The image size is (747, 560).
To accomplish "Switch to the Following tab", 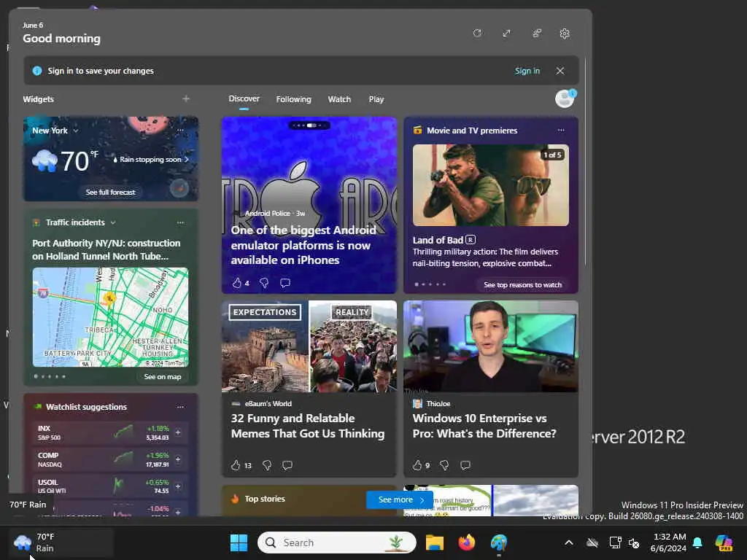I will click(x=293, y=99).
